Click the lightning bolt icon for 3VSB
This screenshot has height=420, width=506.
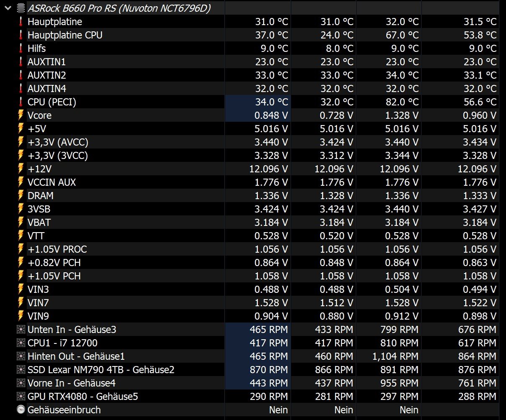21,209
